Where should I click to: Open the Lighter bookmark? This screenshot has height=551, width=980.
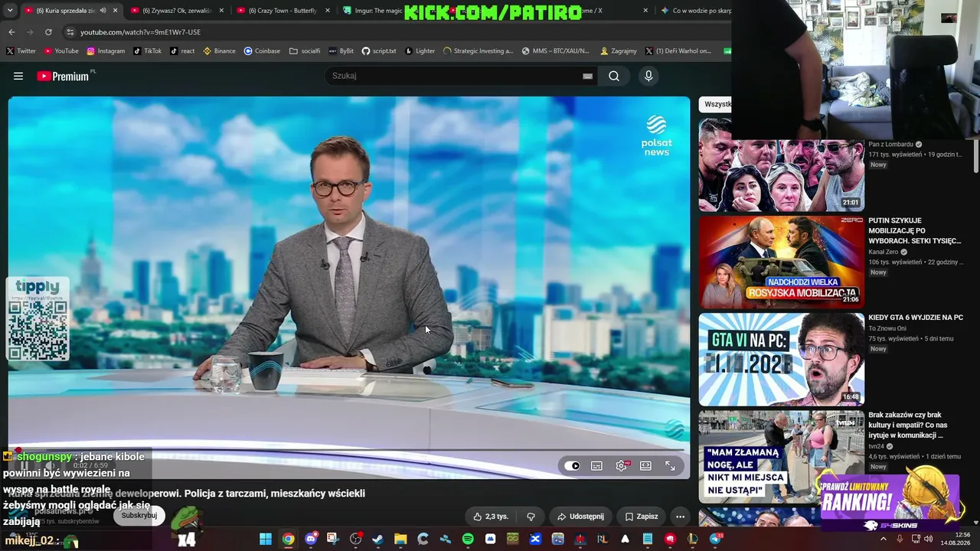click(x=420, y=51)
